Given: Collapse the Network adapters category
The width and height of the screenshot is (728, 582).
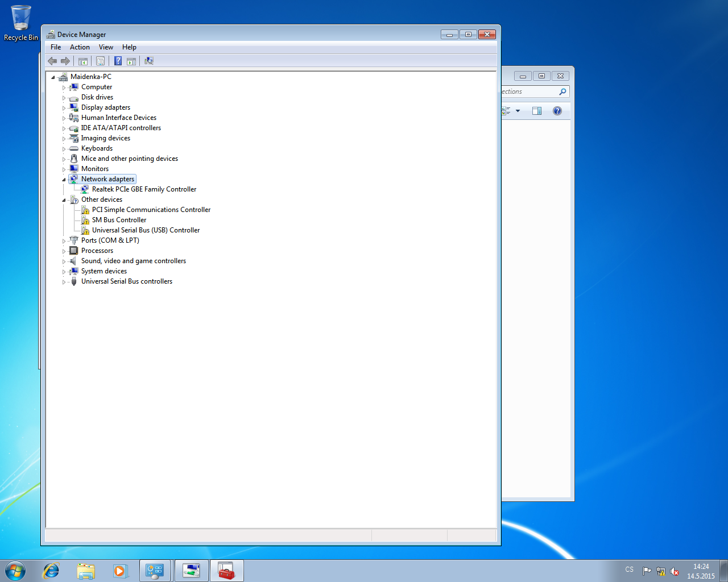Looking at the screenshot, I should click(64, 180).
